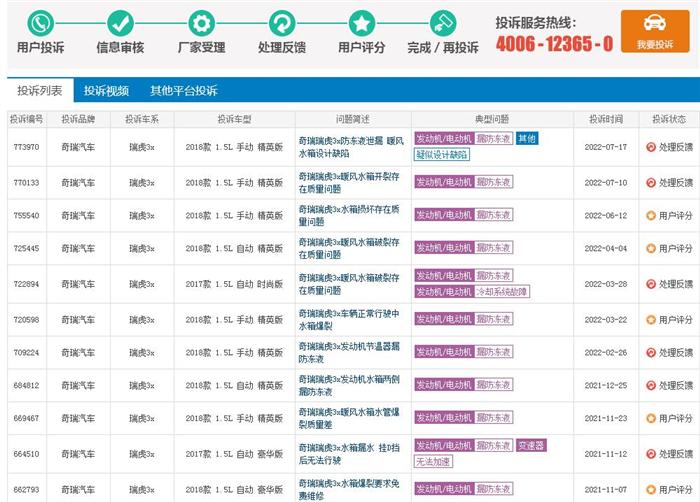Image resolution: width=700 pixels, height=502 pixels.
Task: Open complaint 奇瑞瑞虎3x水箱爆裂要求免费维修
Action: [349, 489]
